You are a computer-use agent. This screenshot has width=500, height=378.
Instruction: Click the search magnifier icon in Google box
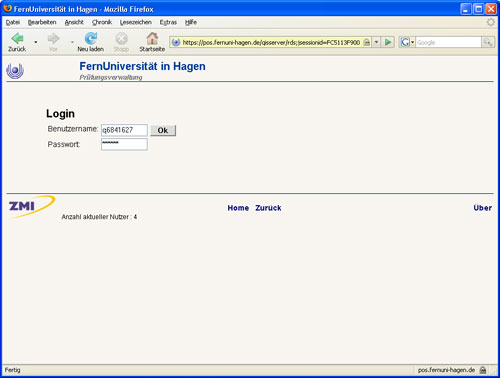[488, 42]
